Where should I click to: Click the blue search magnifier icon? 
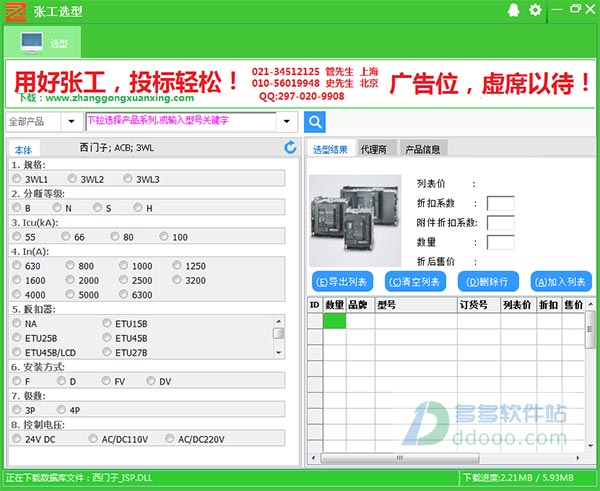tap(315, 122)
